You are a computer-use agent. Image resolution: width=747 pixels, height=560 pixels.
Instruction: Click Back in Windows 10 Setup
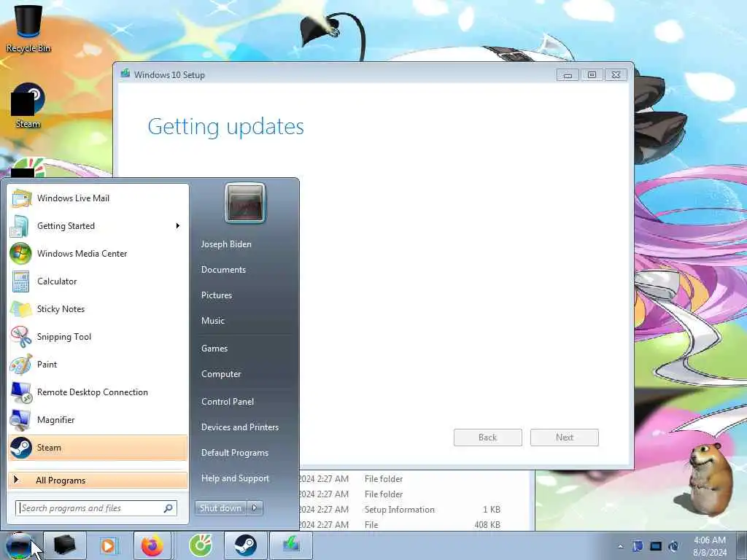pyautogui.click(x=488, y=437)
